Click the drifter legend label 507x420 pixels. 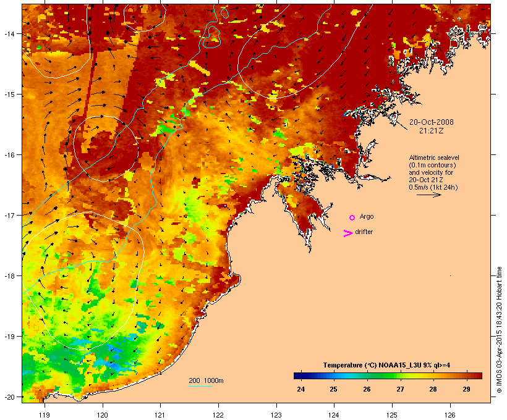(x=364, y=232)
